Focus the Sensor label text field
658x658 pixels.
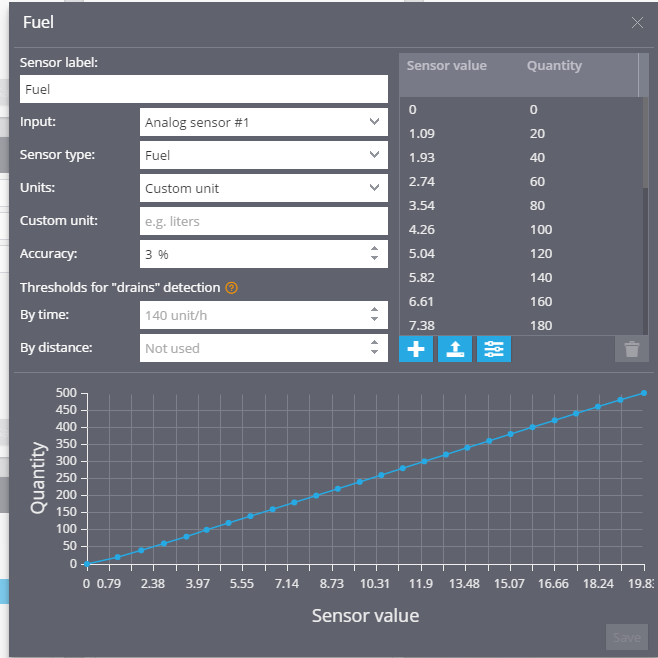pos(204,89)
